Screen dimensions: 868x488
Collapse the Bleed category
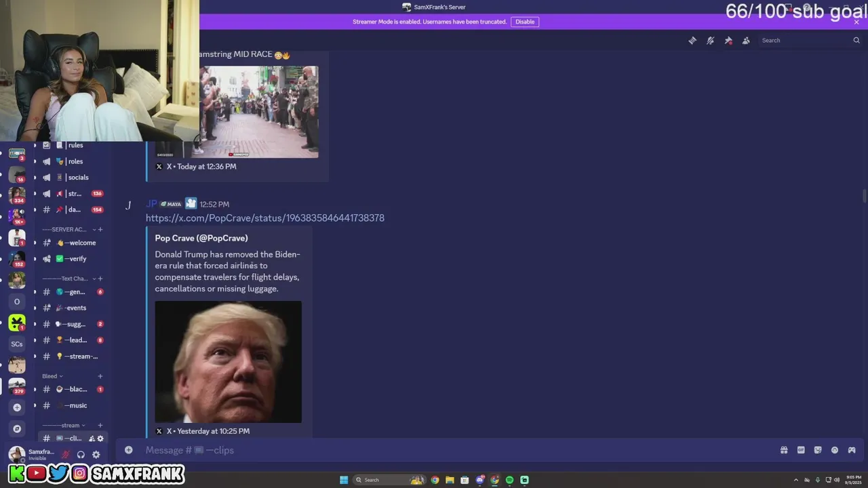(52, 376)
